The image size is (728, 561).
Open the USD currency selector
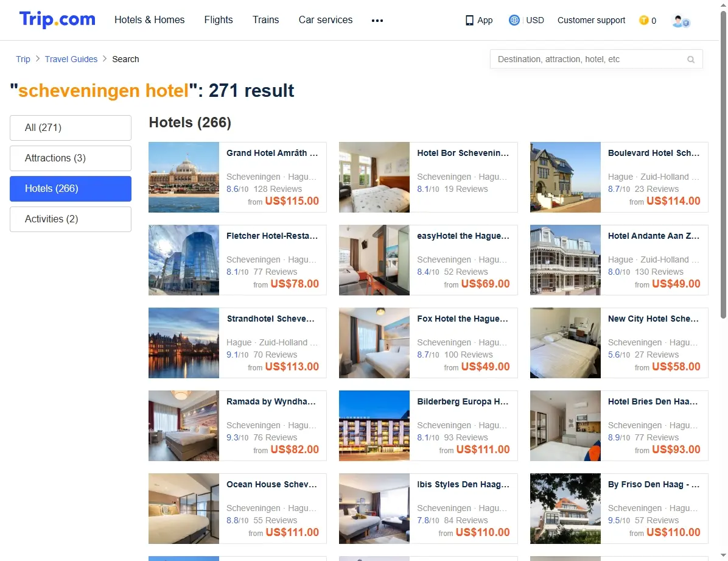535,20
